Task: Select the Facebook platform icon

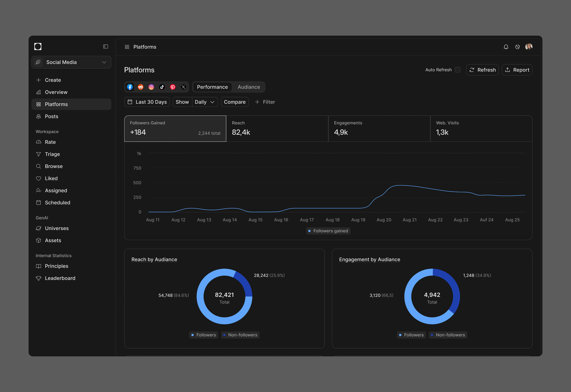Action: 130,87
